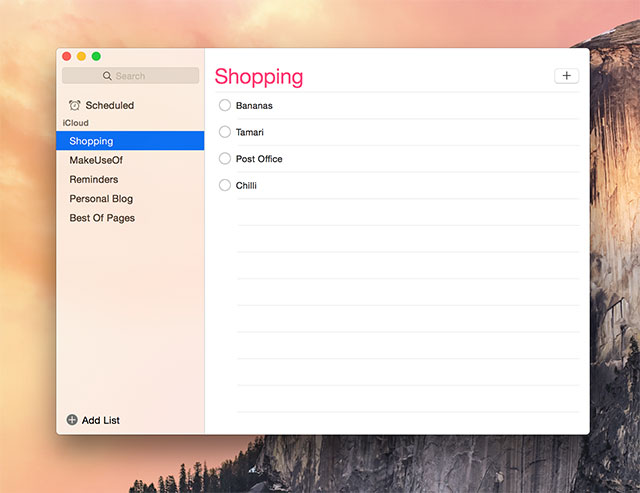Click the Bananas reminder text
640x493 pixels.
254,105
